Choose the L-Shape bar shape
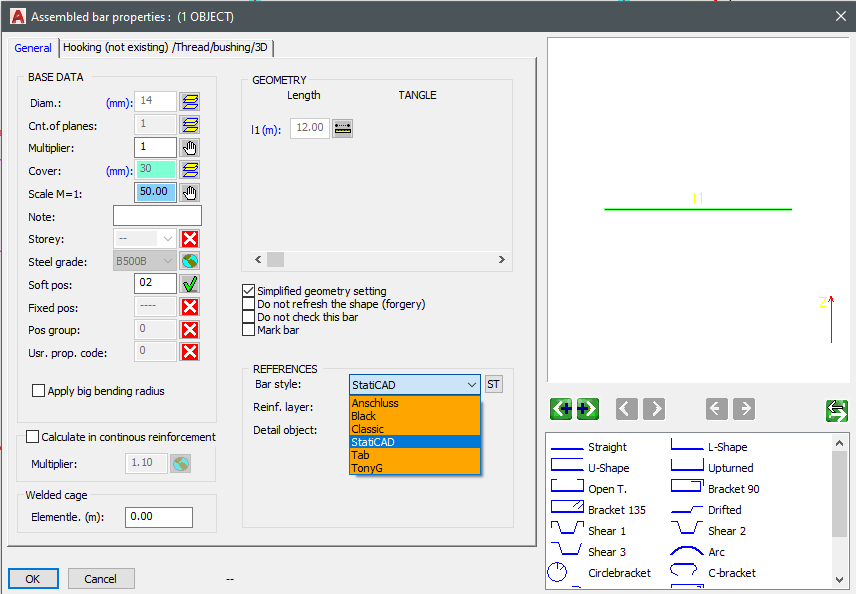 pyautogui.click(x=710, y=447)
